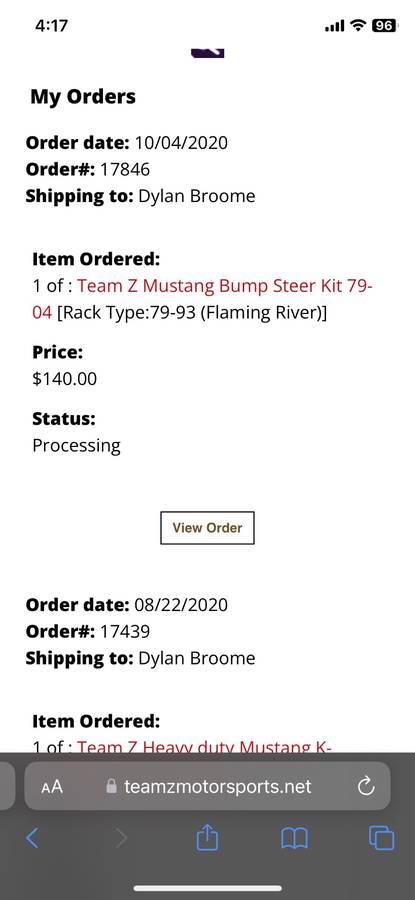Open Team Z Heavy duty Mustang K- link

point(204,746)
